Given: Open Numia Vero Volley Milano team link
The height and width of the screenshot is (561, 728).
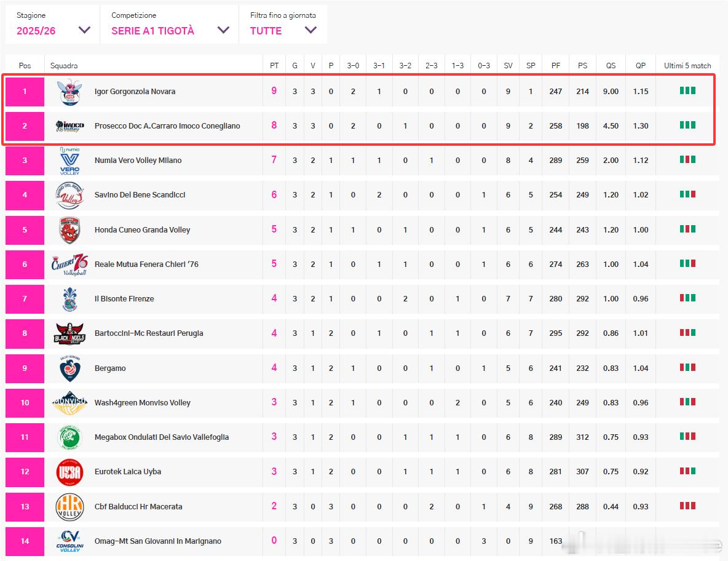Looking at the screenshot, I should click(138, 160).
